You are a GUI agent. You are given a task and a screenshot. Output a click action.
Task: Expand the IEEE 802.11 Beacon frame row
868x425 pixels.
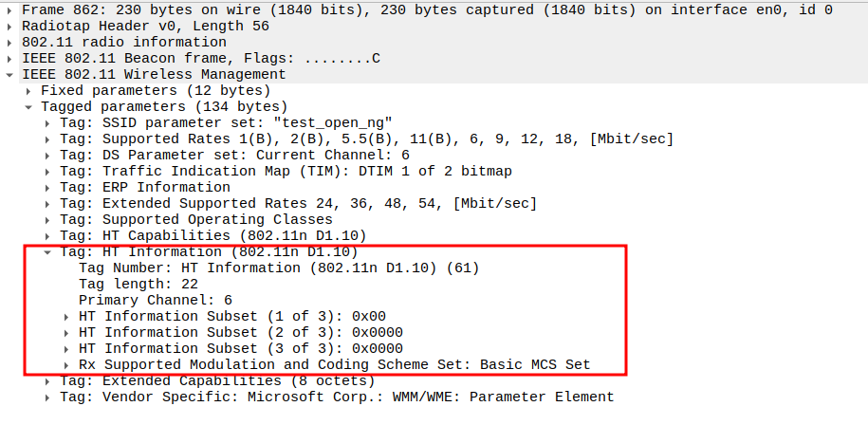tap(9, 58)
